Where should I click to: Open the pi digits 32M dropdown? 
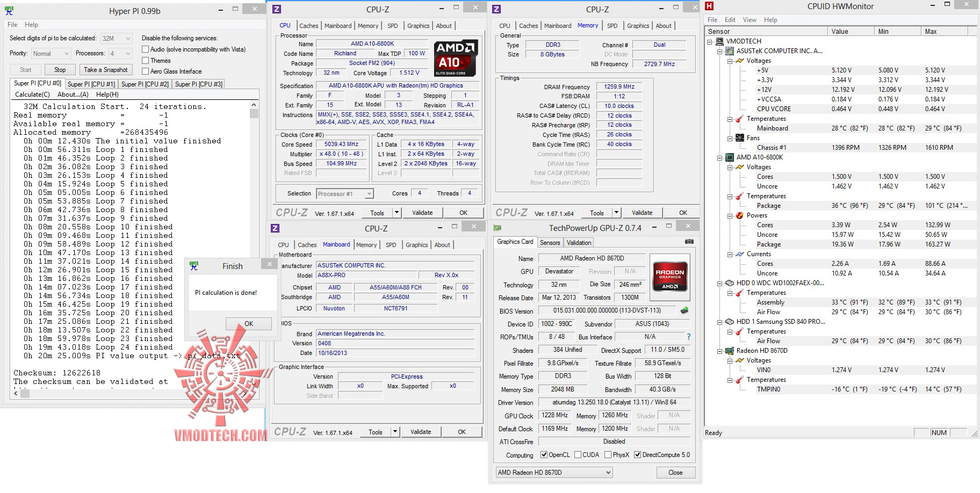(x=116, y=39)
